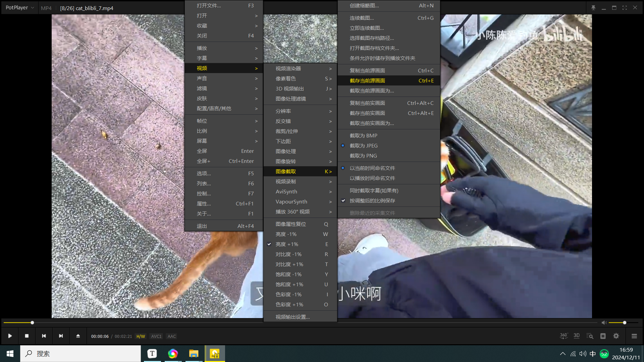644x362 pixels.
Task: Skip to previous file in playlist
Action: (44, 336)
